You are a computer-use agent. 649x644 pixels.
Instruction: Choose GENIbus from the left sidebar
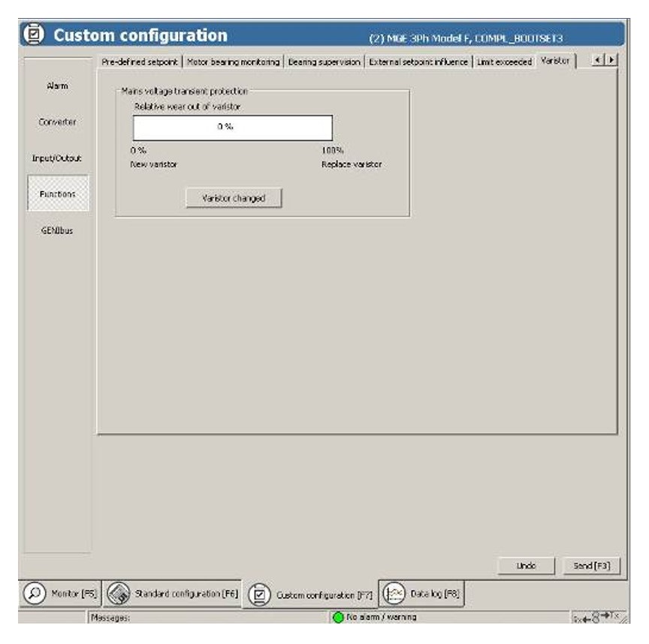[58, 230]
